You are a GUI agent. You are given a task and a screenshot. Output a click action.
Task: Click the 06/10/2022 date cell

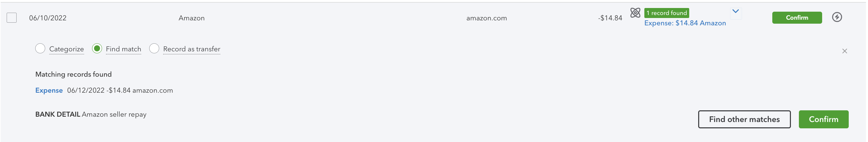click(48, 18)
